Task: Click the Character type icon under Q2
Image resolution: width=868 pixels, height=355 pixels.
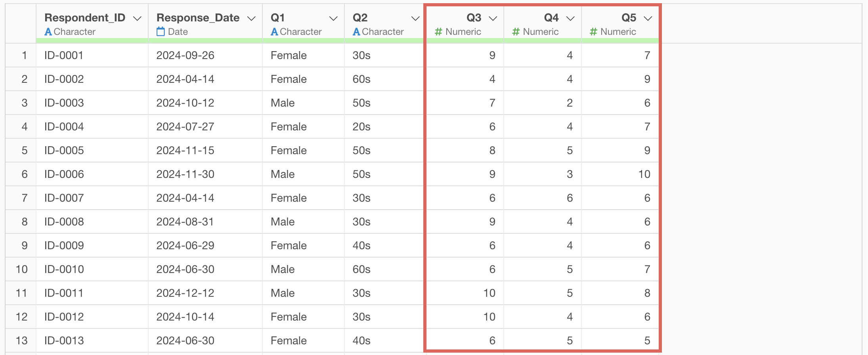Action: 356,32
